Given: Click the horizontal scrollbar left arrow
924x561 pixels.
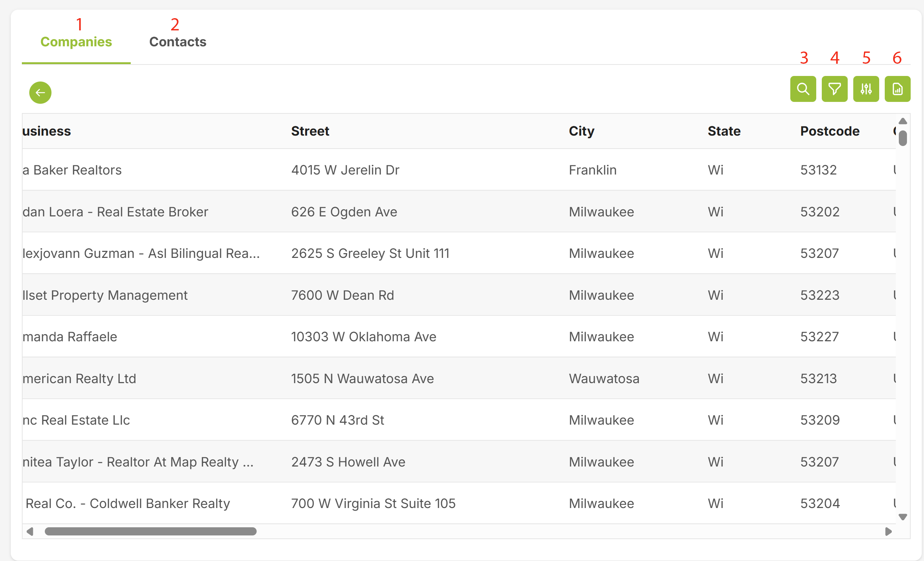Looking at the screenshot, I should pos(30,531).
